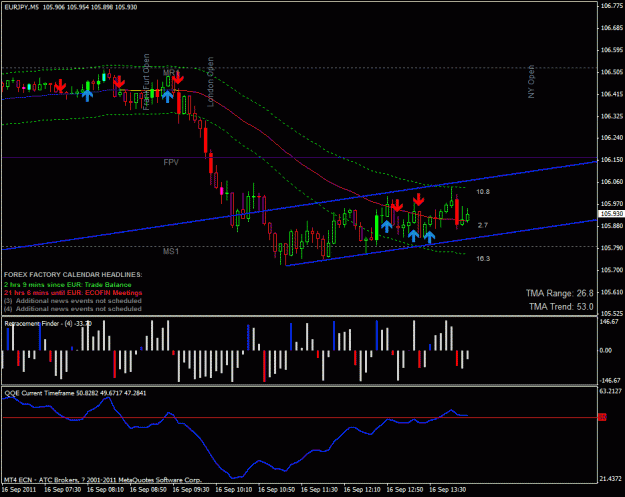625x497 pixels.
Task: Select the red QQE horizontal level line
Action: 299,417
